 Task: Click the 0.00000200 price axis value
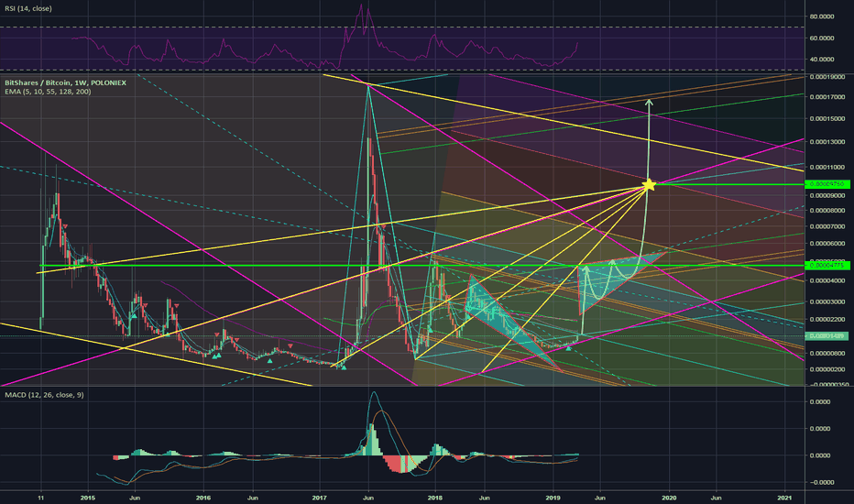pyautogui.click(x=827, y=369)
